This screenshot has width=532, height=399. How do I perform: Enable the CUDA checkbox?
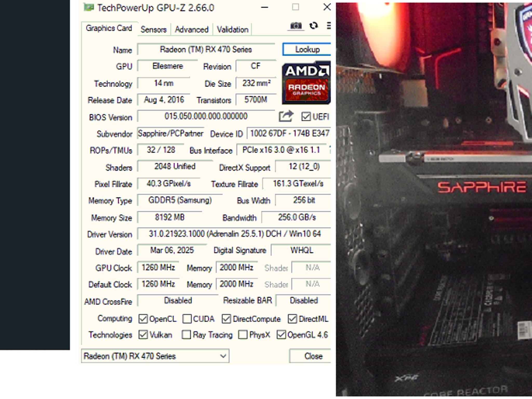tap(187, 319)
